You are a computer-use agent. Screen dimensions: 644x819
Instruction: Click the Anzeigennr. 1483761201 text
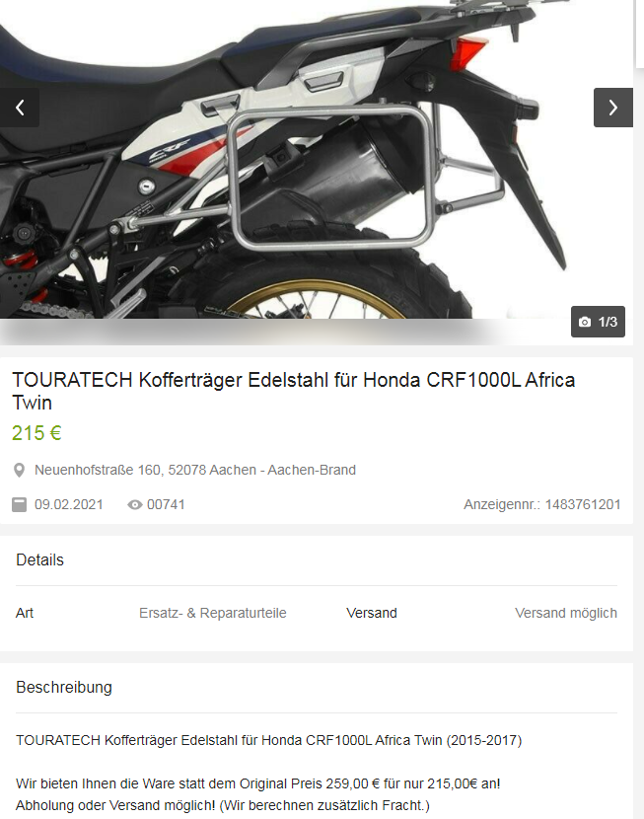pos(542,504)
